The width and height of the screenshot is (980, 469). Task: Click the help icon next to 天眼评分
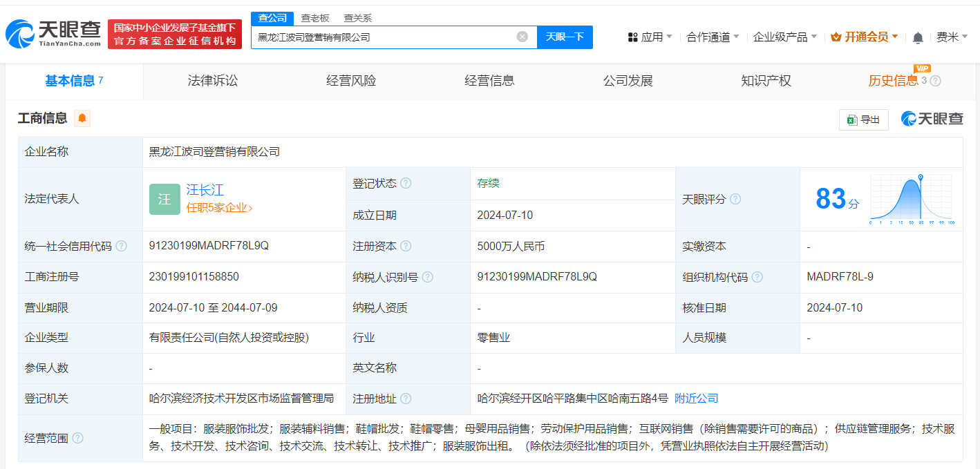[x=735, y=198]
